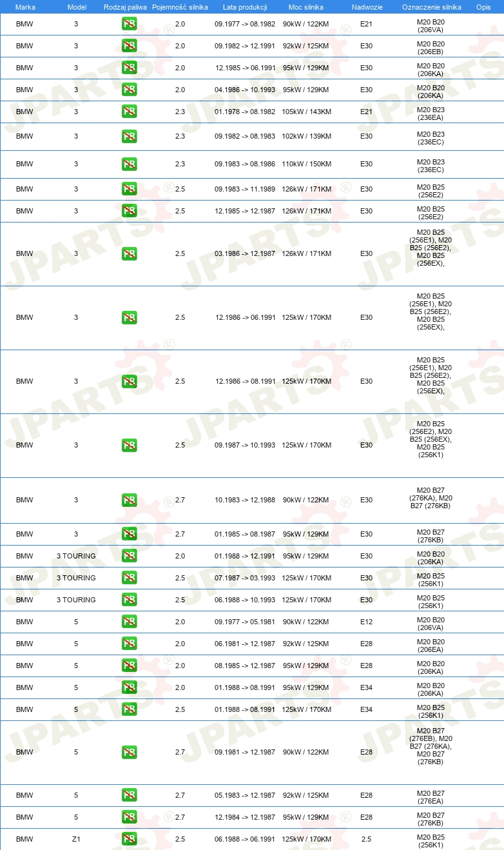Select the PB icon for 12.1984 -> 12.1987
Image resolution: width=504 pixels, height=850 pixels.
pyautogui.click(x=129, y=817)
